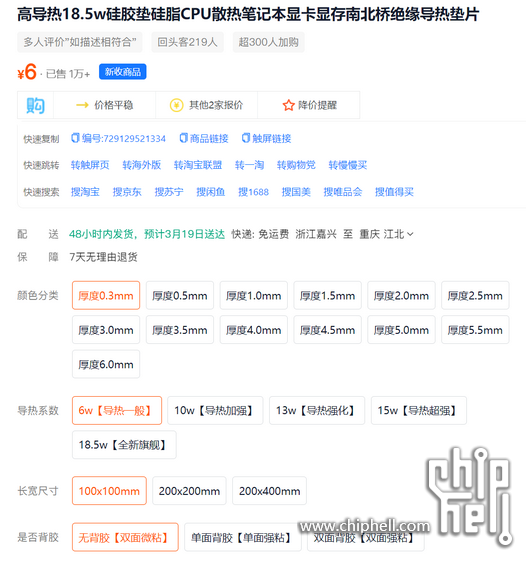Select size 200x400mm
The height and width of the screenshot is (561, 526).
(x=269, y=491)
